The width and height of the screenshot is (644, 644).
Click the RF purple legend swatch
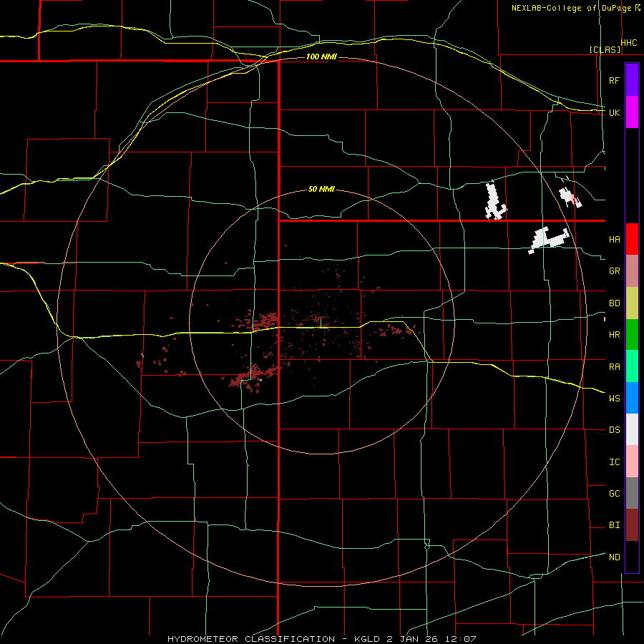pos(632,80)
